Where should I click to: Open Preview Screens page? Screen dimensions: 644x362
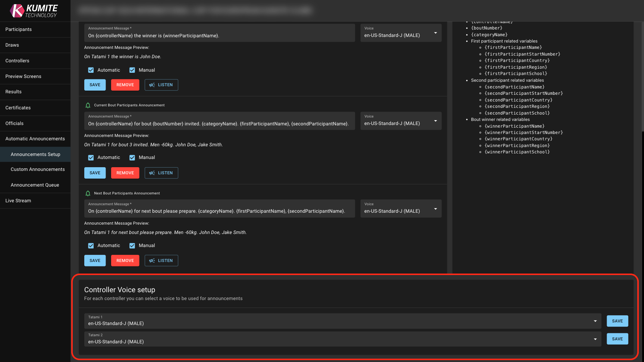coord(35,77)
